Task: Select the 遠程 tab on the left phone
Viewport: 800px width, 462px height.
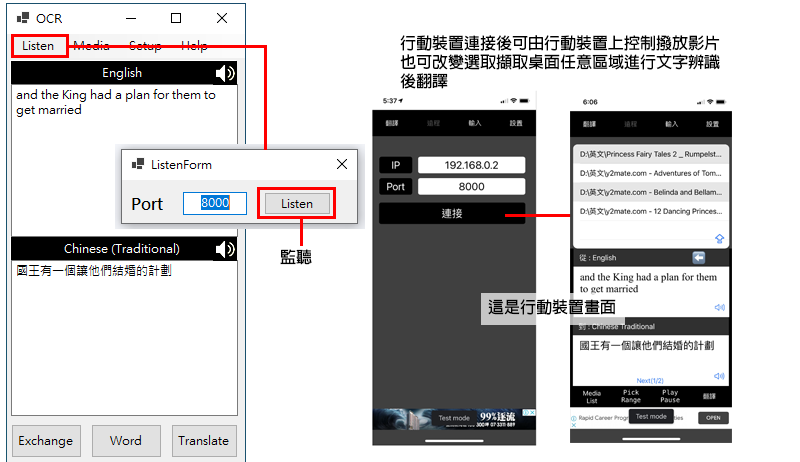Action: tap(433, 123)
